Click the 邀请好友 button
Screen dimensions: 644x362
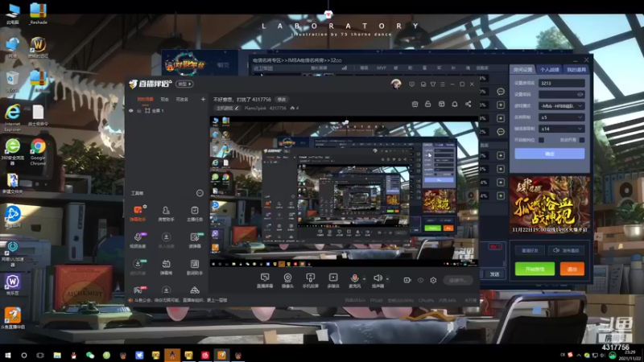pos(530,250)
